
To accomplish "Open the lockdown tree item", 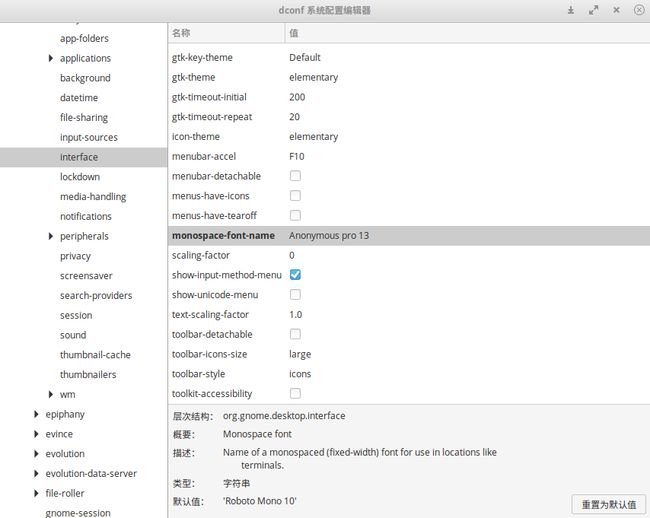I will point(80,177).
